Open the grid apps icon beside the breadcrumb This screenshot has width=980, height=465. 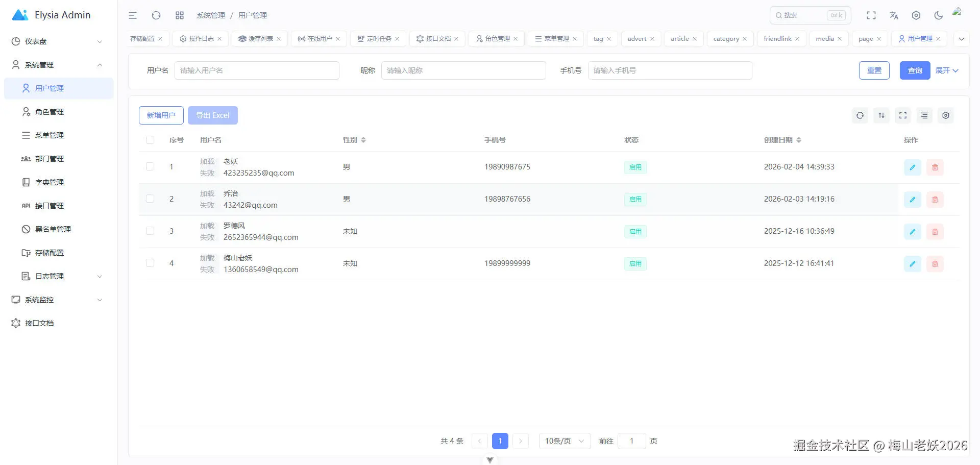tap(180, 15)
